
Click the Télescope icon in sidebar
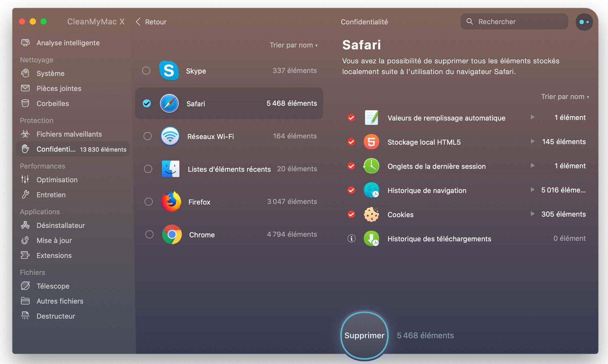25,286
